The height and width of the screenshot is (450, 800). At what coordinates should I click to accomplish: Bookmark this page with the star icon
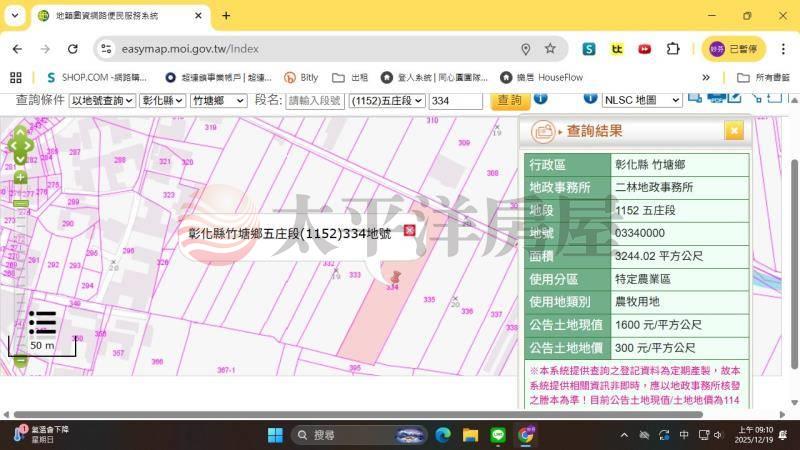click(x=550, y=49)
